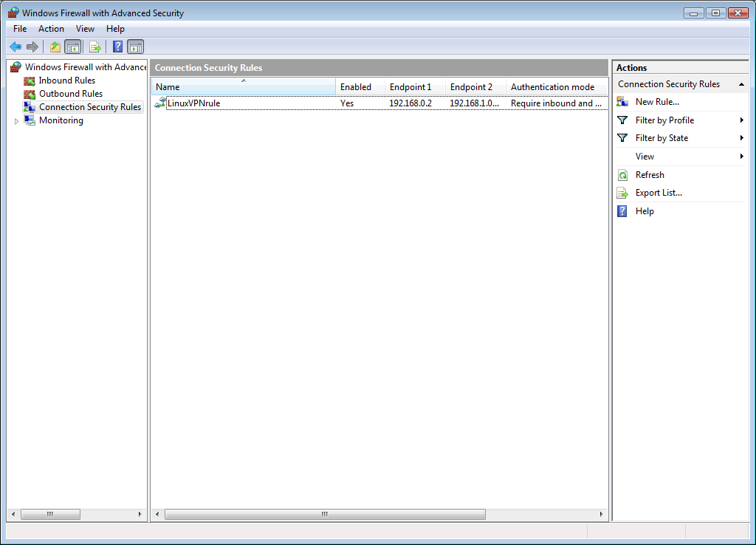Click Export List... in Actions pane

(x=659, y=193)
